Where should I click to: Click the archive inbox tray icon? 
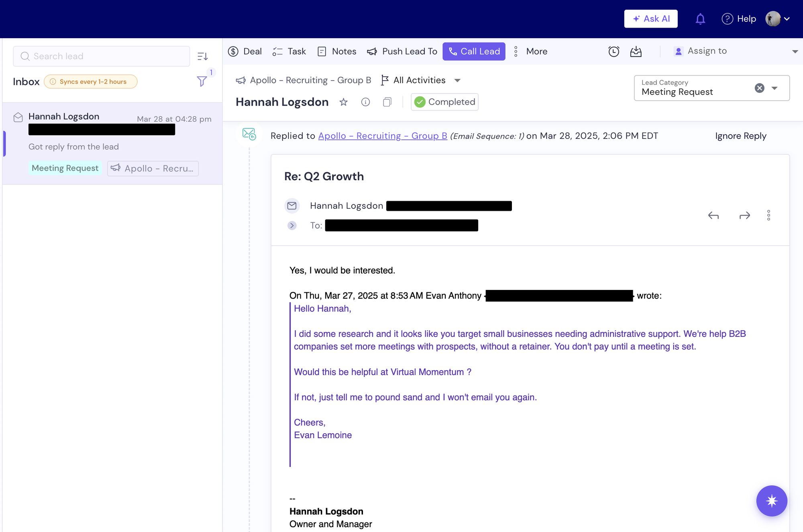[x=636, y=51]
